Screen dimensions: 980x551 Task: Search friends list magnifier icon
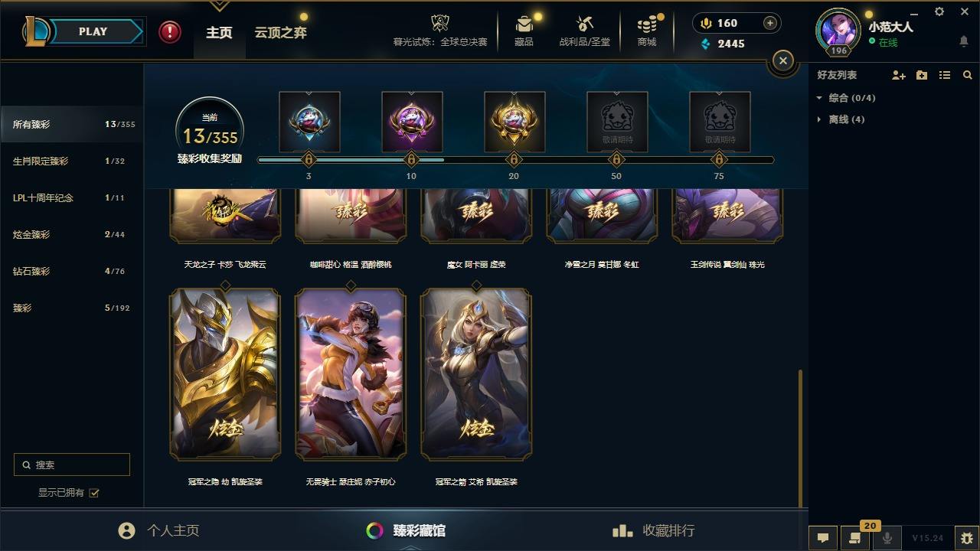(x=968, y=75)
